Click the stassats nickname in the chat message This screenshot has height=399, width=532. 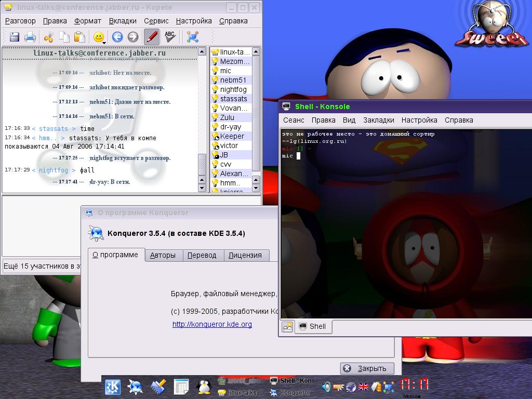coord(54,129)
